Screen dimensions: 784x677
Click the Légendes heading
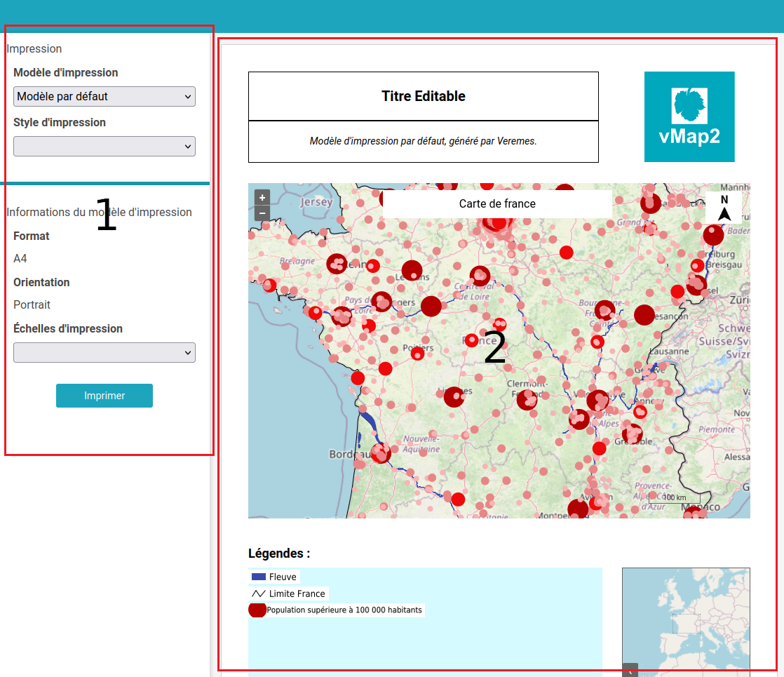(x=279, y=554)
